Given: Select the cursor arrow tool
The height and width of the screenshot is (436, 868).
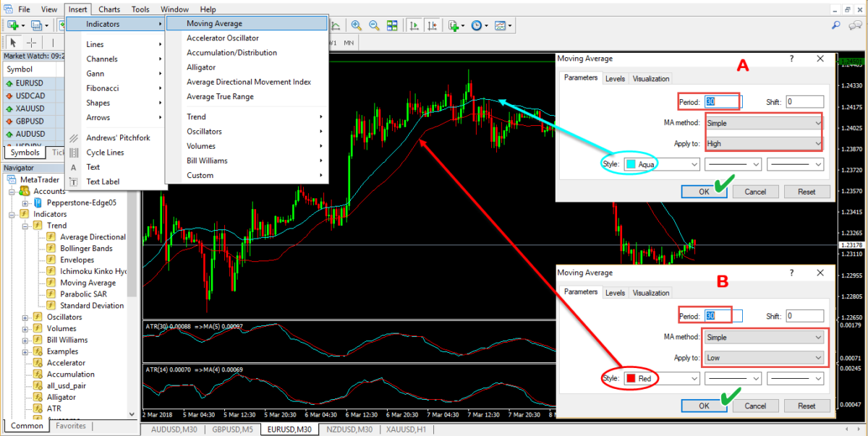Looking at the screenshot, I should tap(12, 42).
